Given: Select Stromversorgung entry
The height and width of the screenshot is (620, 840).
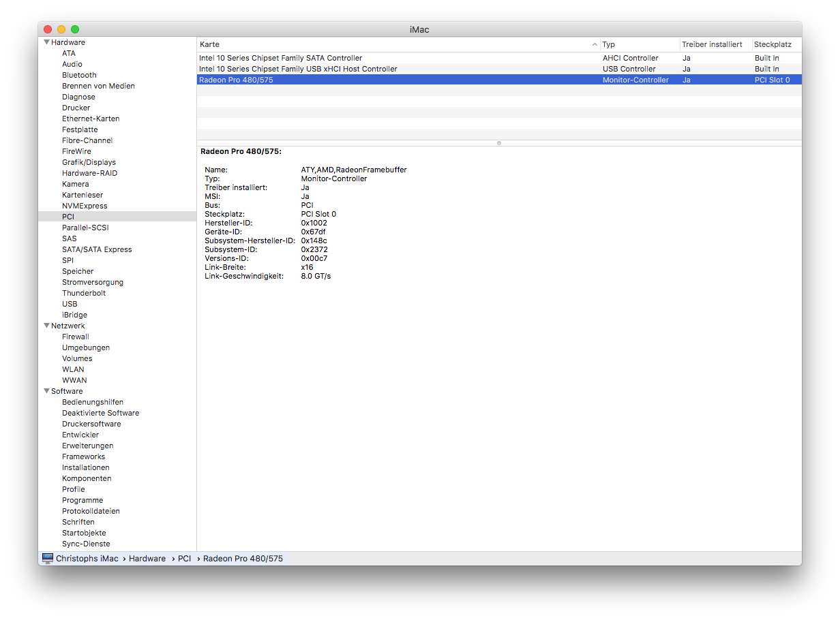Looking at the screenshot, I should tap(93, 282).
